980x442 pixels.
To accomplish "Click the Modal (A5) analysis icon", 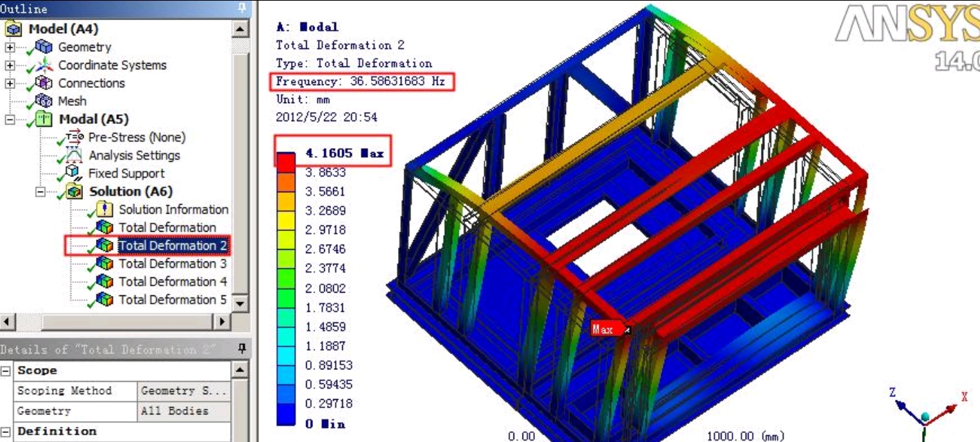I will pos(45,119).
